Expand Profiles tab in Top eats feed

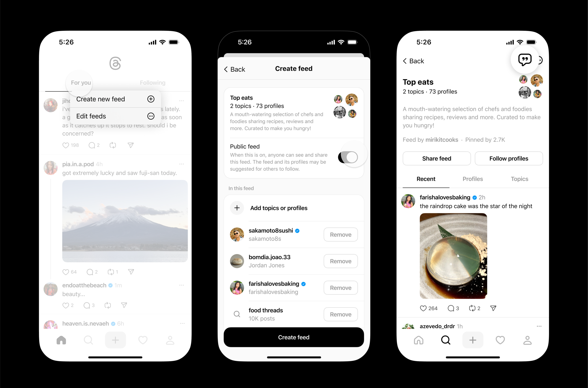[472, 179]
